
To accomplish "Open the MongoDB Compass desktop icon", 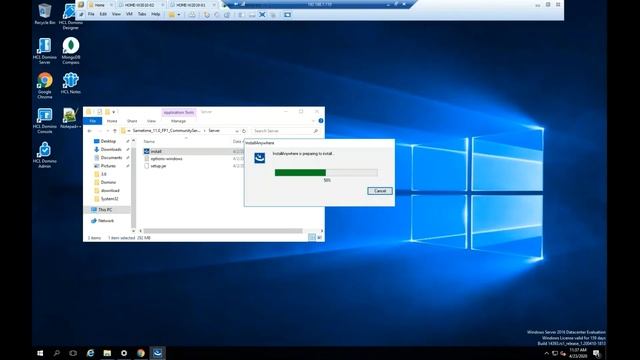I will click(71, 51).
